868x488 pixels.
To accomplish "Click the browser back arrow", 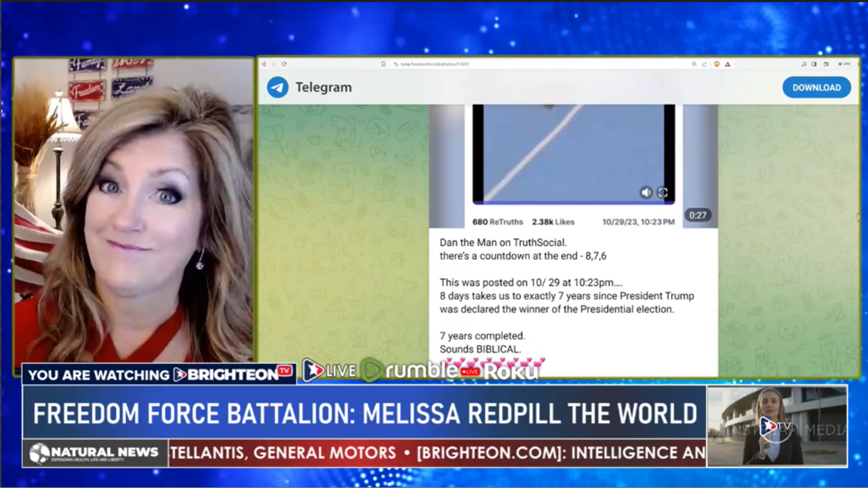I will [264, 64].
